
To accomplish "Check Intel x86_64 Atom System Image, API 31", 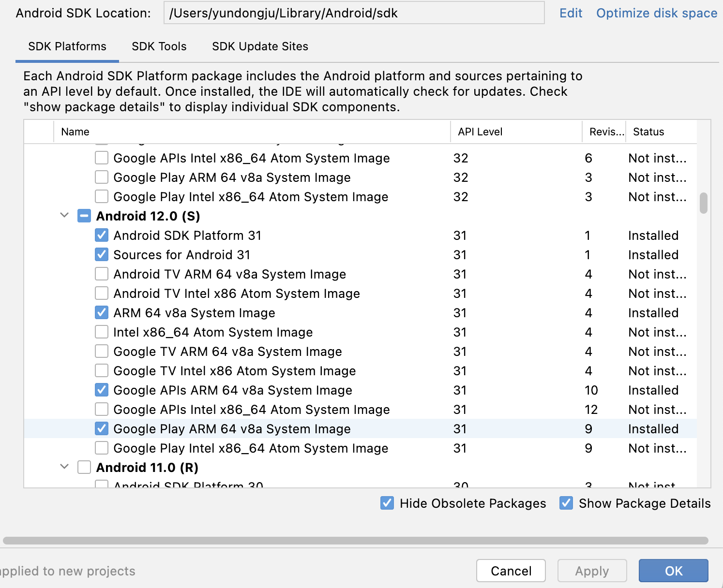I will coord(102,332).
